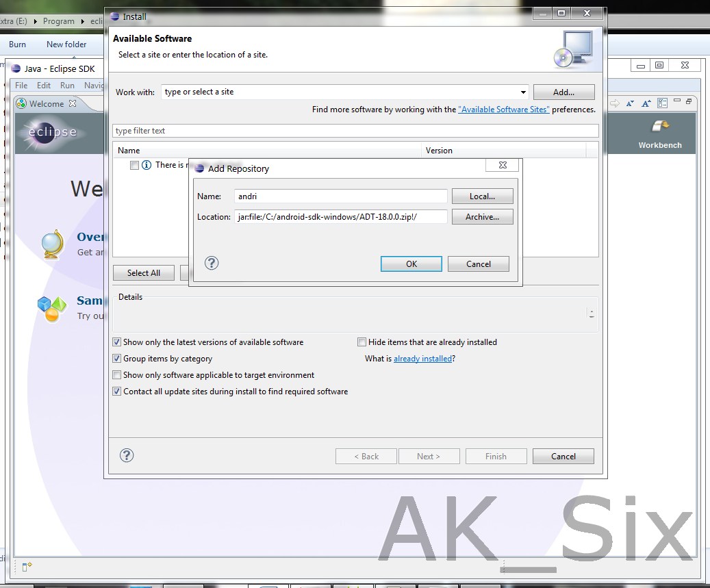This screenshot has width=710, height=588.
Task: Toggle Group items by category
Action: (117, 359)
